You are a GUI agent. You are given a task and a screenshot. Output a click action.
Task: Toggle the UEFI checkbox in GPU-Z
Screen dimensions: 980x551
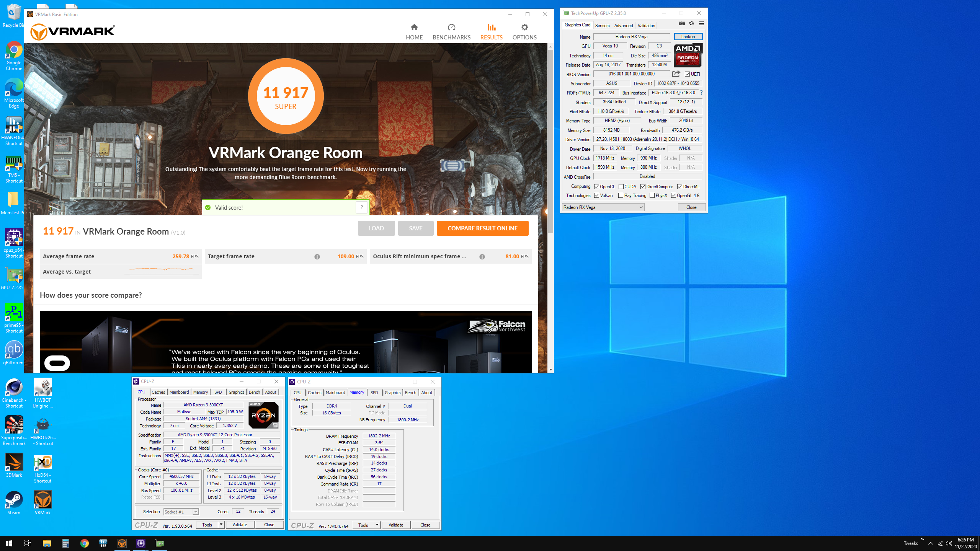point(688,74)
